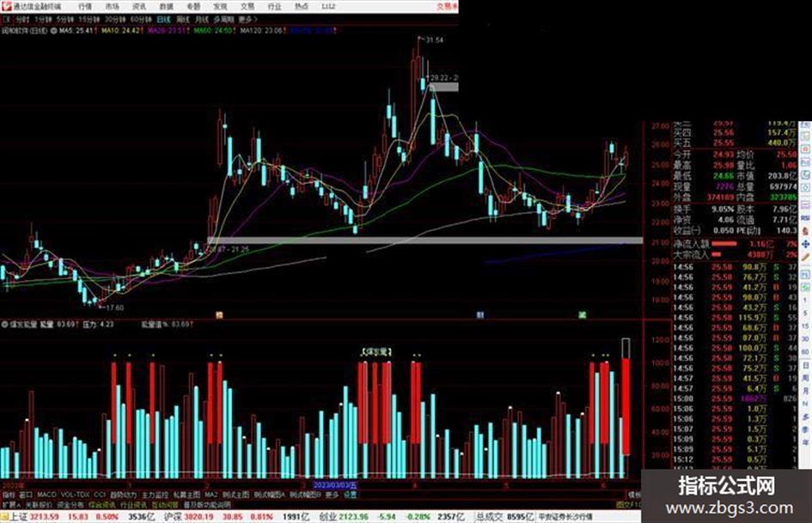Select the MA2 indicator tab
This screenshot has height=523, width=812.
coord(211,495)
